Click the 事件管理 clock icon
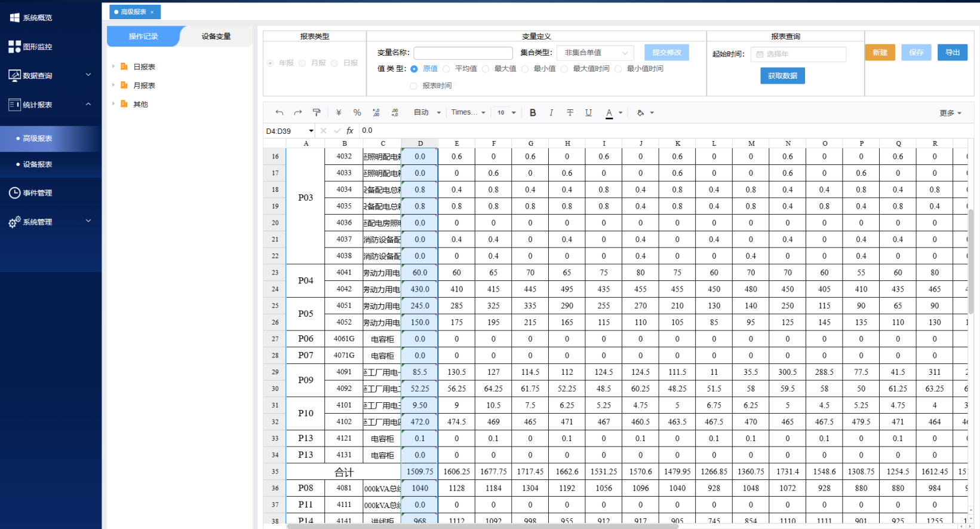Viewport: 980px width, 529px height. pyautogui.click(x=15, y=193)
